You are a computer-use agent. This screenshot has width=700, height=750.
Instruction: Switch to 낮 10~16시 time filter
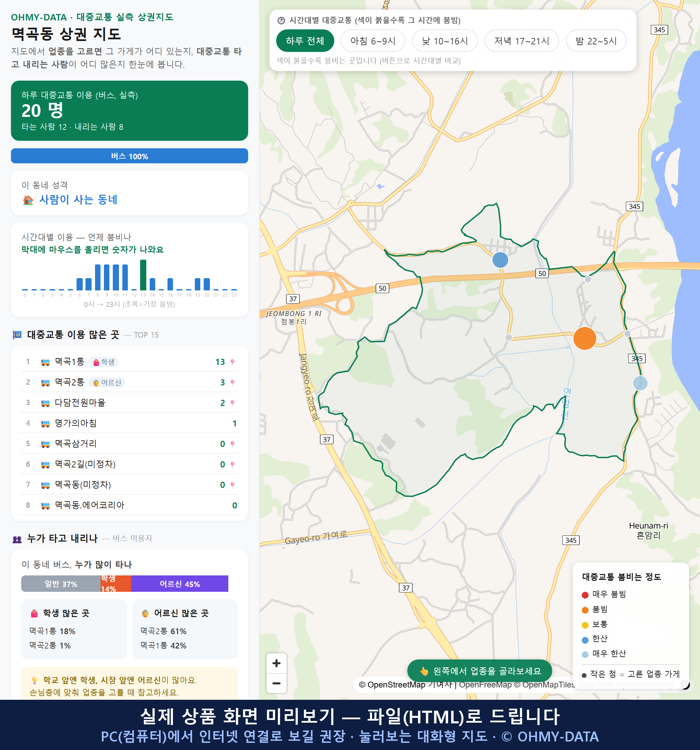pyautogui.click(x=445, y=41)
